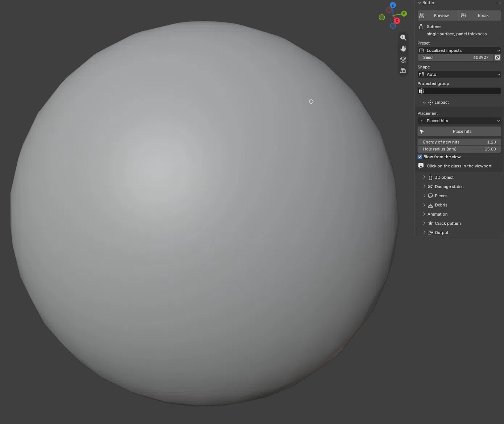Viewport: 504px width, 424px height.
Task: Click the blue Z axis gizmo handle
Action: 393,5
